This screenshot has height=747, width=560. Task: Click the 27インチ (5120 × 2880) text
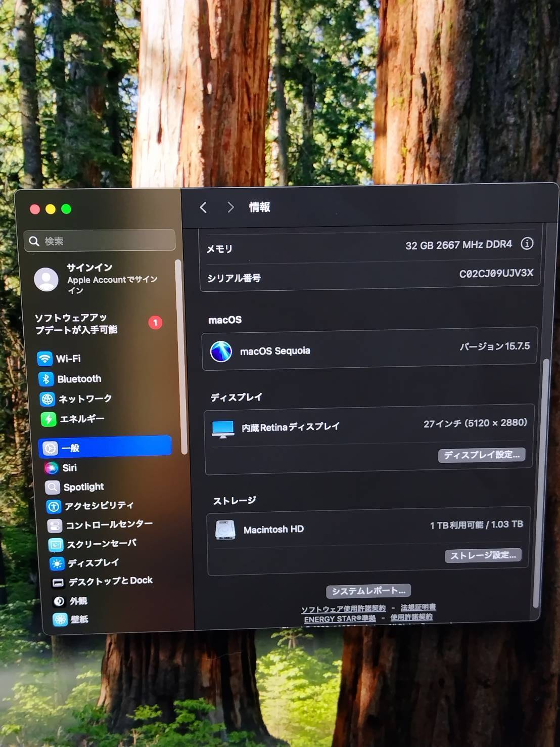point(475,423)
